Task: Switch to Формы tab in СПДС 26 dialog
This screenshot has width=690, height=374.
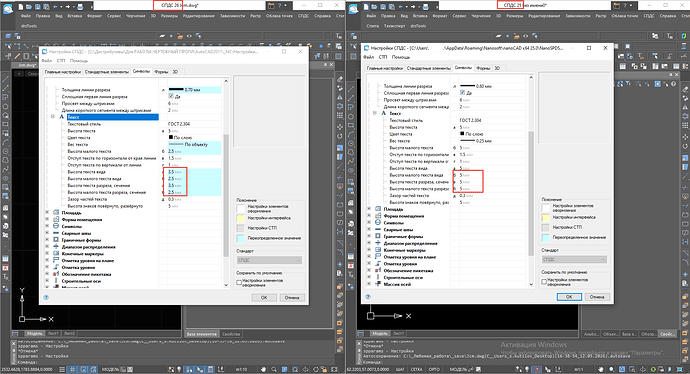Action: (161, 72)
